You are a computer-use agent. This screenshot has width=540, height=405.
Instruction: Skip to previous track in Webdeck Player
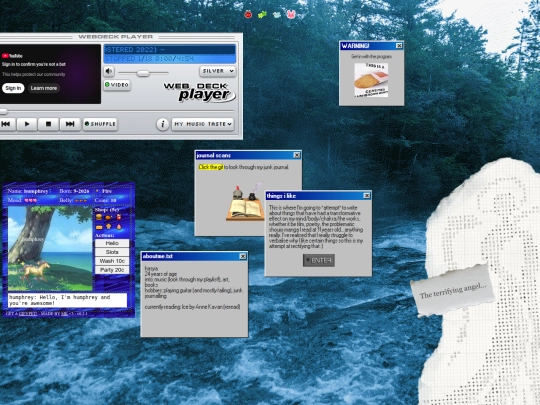pyautogui.click(x=6, y=124)
